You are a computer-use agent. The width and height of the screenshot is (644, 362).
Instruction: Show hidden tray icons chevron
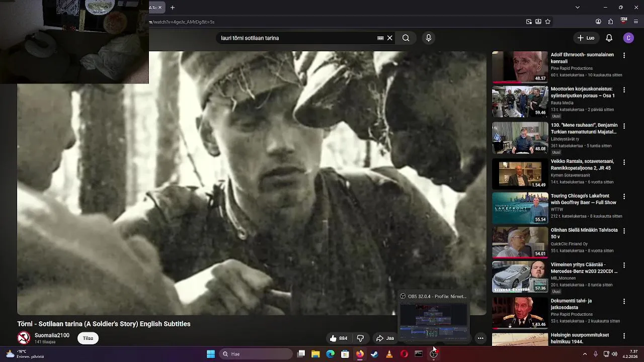click(585, 354)
